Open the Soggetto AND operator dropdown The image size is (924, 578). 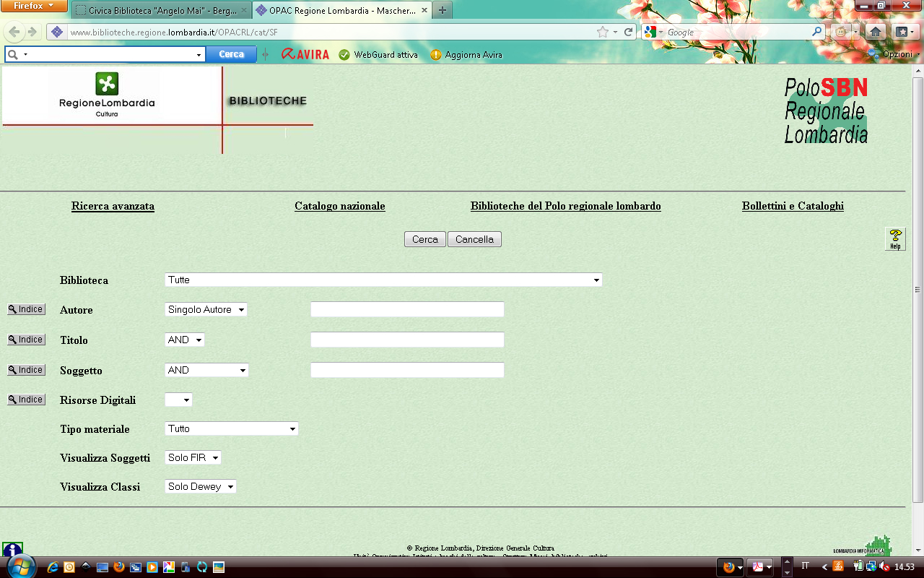(x=206, y=370)
